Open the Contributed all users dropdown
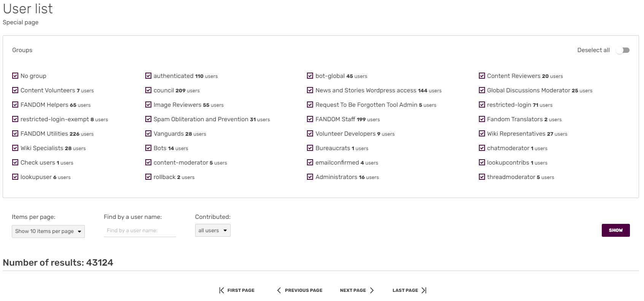Viewport: 644px width, 301px height. [213, 230]
